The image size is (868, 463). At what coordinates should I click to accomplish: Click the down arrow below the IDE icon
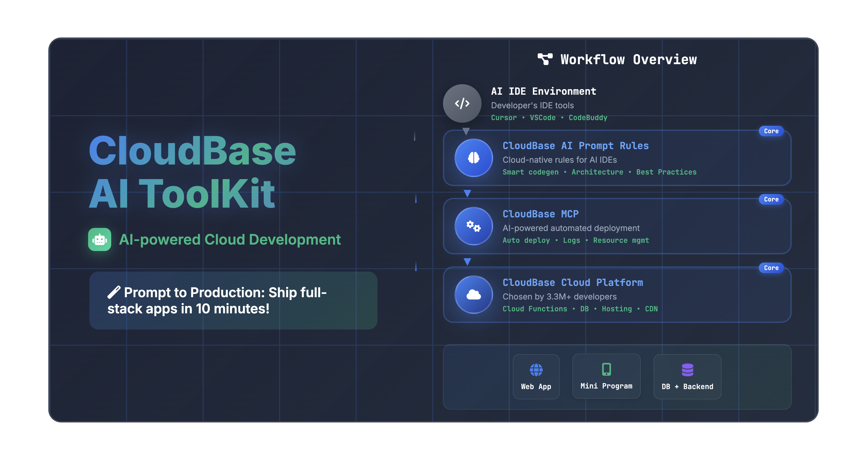click(x=466, y=131)
